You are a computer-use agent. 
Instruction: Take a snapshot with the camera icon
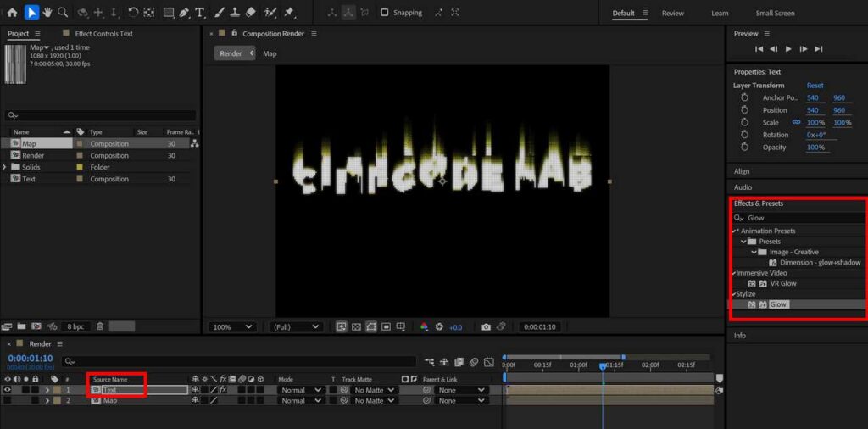(x=486, y=327)
